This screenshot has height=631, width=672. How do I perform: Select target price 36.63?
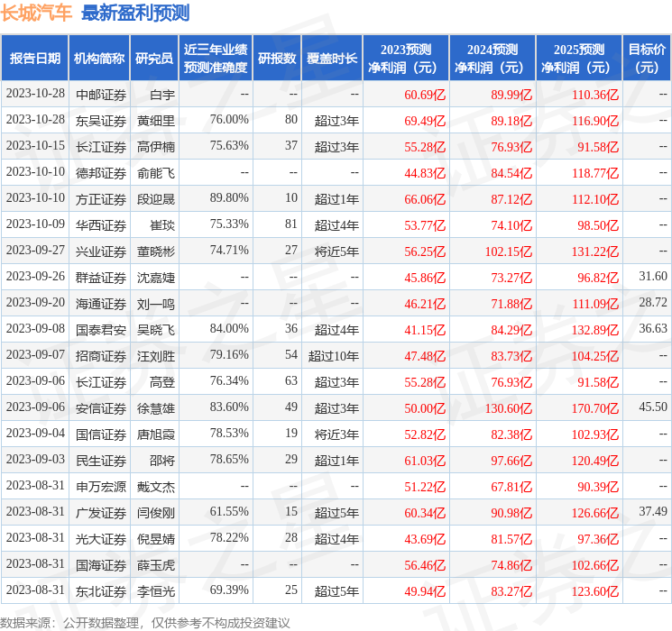[x=653, y=328]
